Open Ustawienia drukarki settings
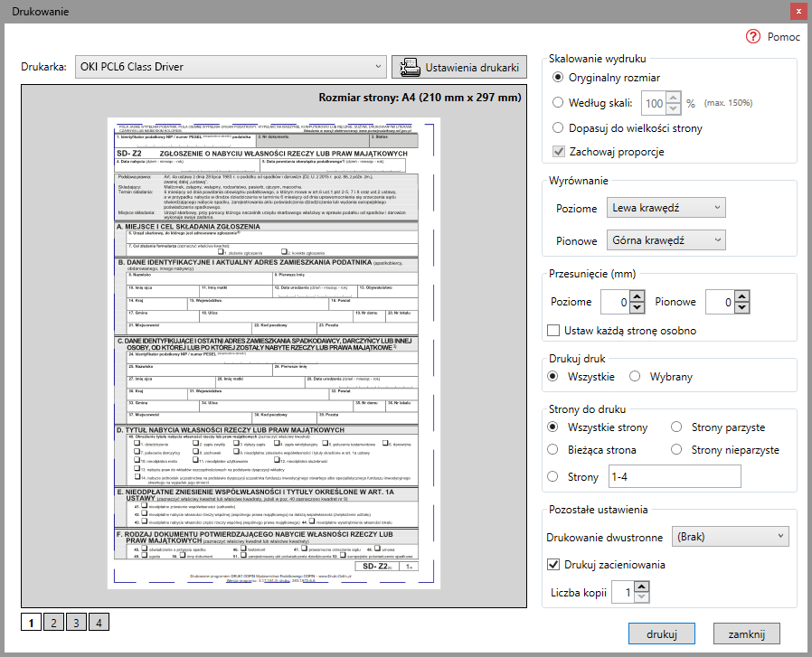Image resolution: width=812 pixels, height=657 pixels. 458,67
